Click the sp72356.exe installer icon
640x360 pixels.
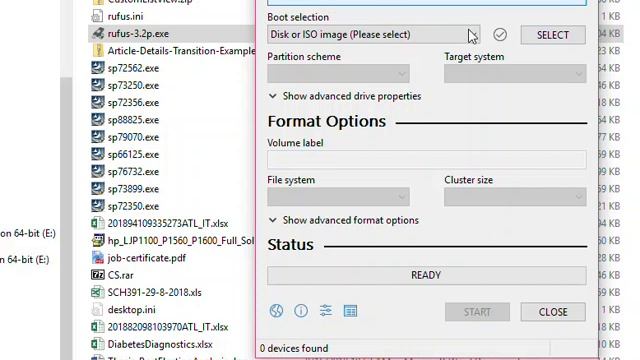tap(98, 102)
